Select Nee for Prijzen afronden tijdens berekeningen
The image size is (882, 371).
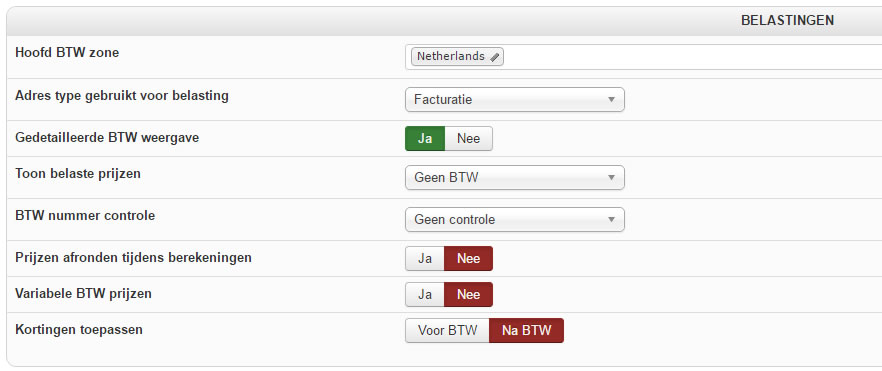469,259
